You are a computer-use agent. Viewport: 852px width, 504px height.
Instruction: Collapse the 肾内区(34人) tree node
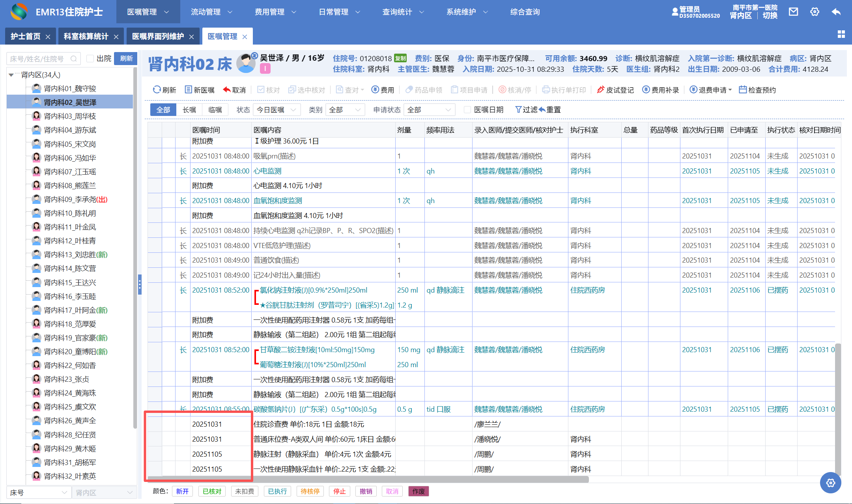pos(11,75)
